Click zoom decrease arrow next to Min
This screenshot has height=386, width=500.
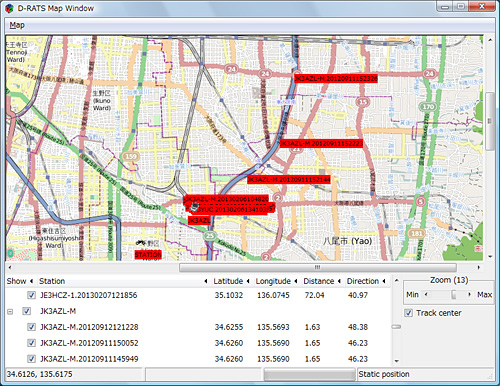(426, 294)
